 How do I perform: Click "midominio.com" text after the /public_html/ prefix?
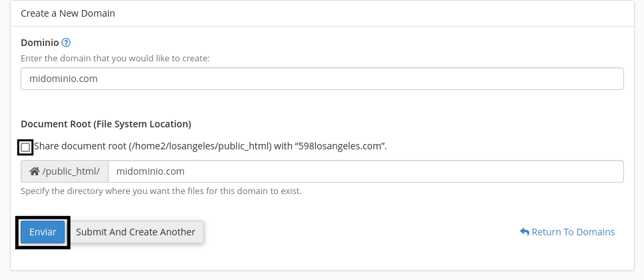(150, 171)
